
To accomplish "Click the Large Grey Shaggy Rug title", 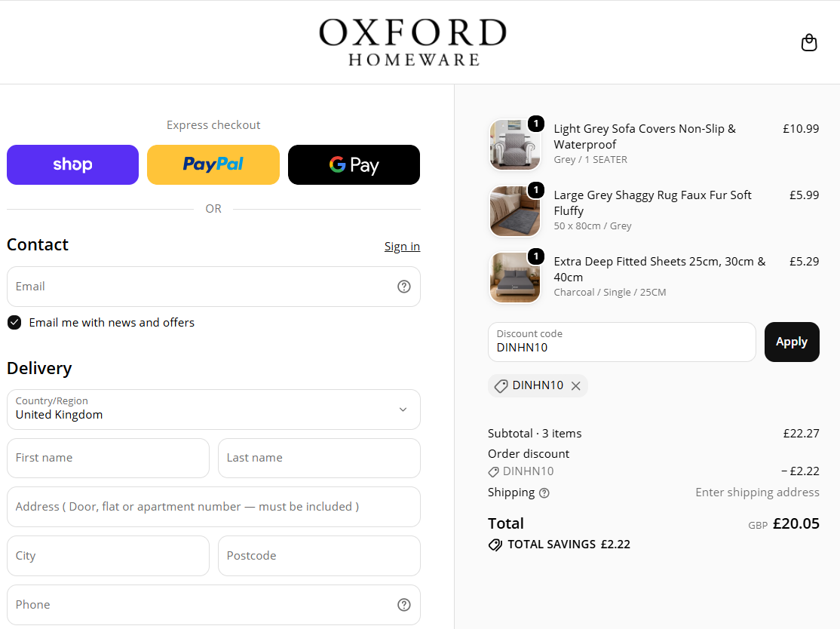I will tap(652, 203).
